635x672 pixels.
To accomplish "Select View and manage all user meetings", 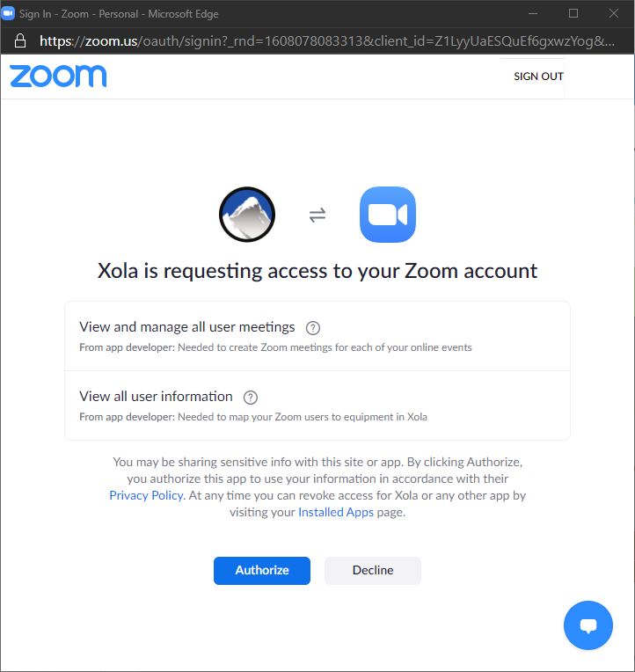I will click(x=317, y=336).
